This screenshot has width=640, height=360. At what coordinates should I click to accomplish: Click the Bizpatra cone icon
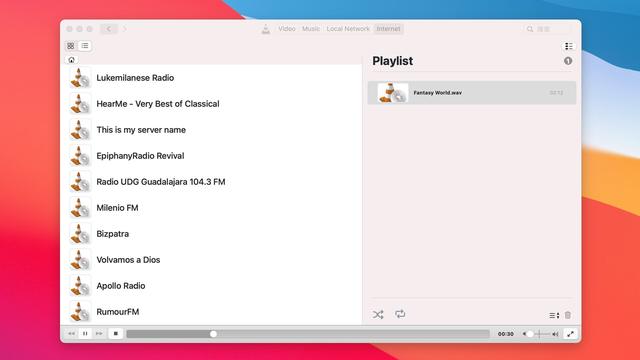click(x=80, y=234)
